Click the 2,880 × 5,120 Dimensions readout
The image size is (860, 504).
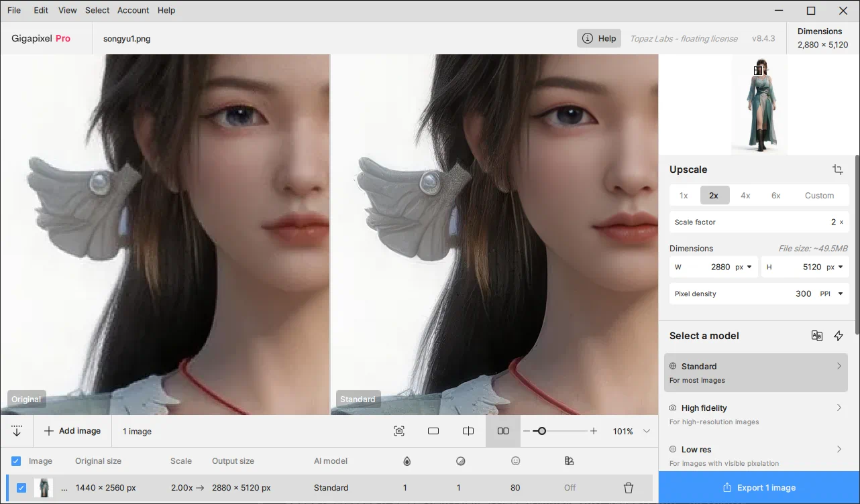point(823,45)
